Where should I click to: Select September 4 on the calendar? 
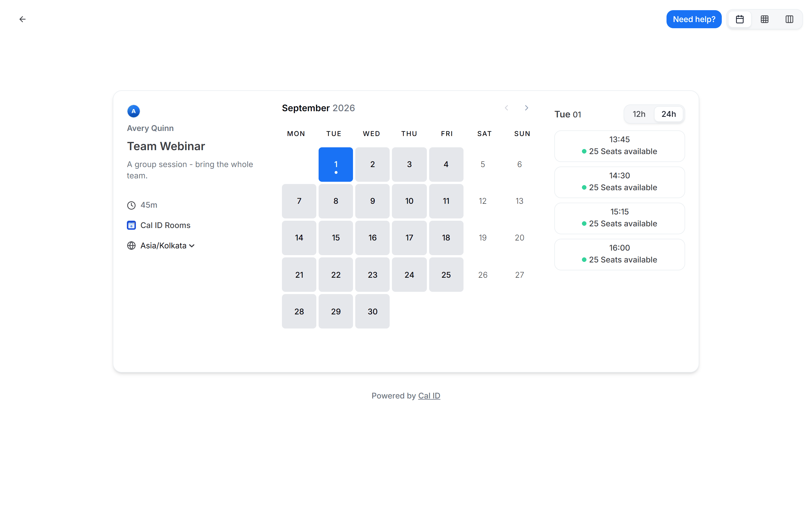446,164
